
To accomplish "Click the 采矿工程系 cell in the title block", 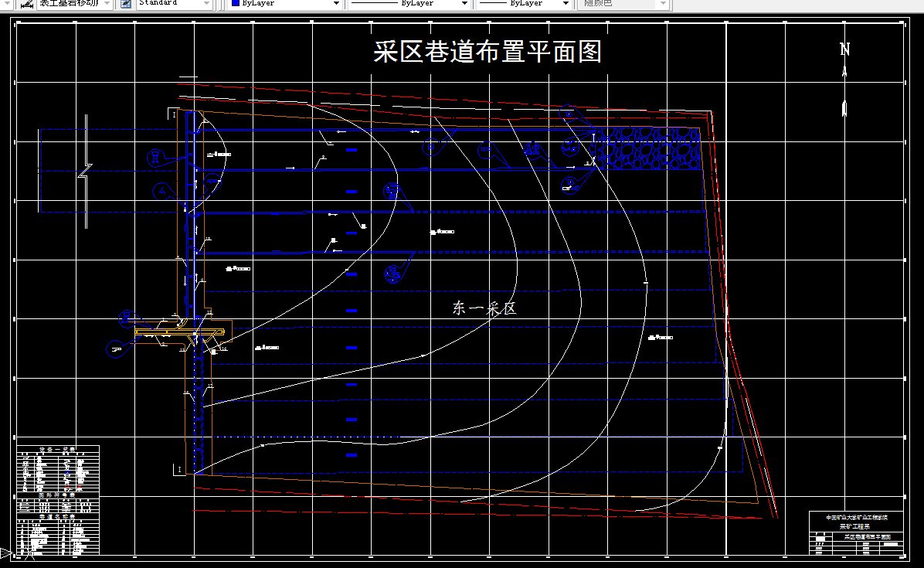I will point(854,526).
